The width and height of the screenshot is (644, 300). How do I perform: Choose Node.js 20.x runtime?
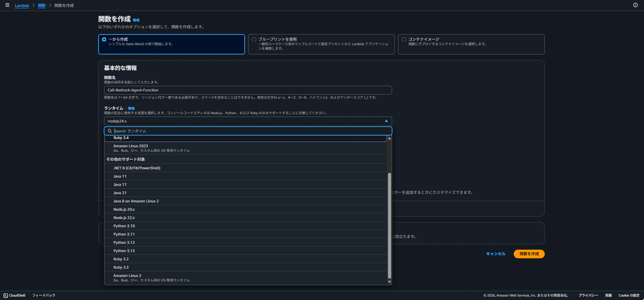click(x=246, y=209)
